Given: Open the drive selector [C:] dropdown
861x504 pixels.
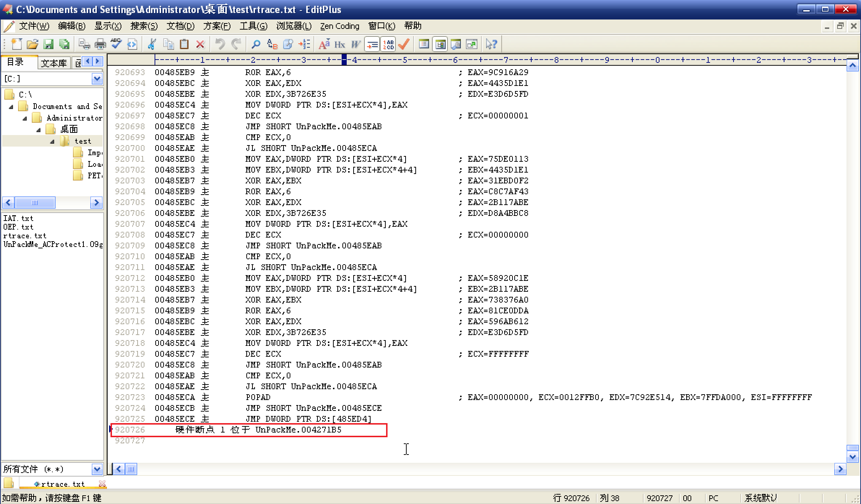Looking at the screenshot, I should point(97,79).
